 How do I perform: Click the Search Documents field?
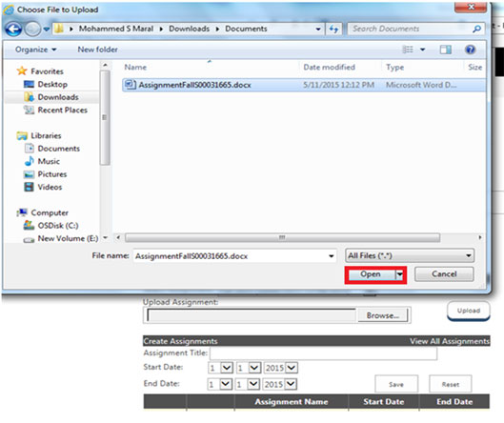tap(411, 29)
